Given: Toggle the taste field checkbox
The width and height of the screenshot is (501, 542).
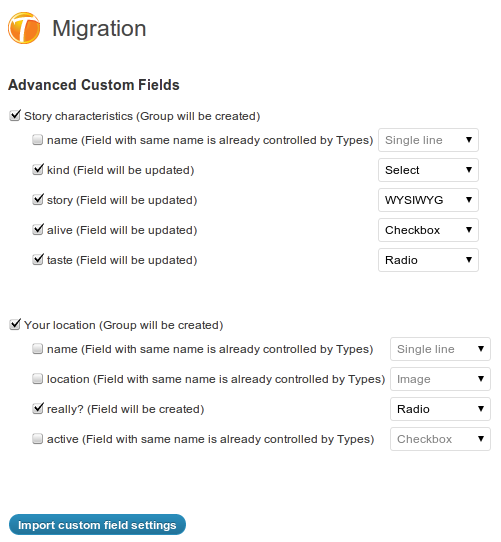Looking at the screenshot, I should (x=37, y=260).
